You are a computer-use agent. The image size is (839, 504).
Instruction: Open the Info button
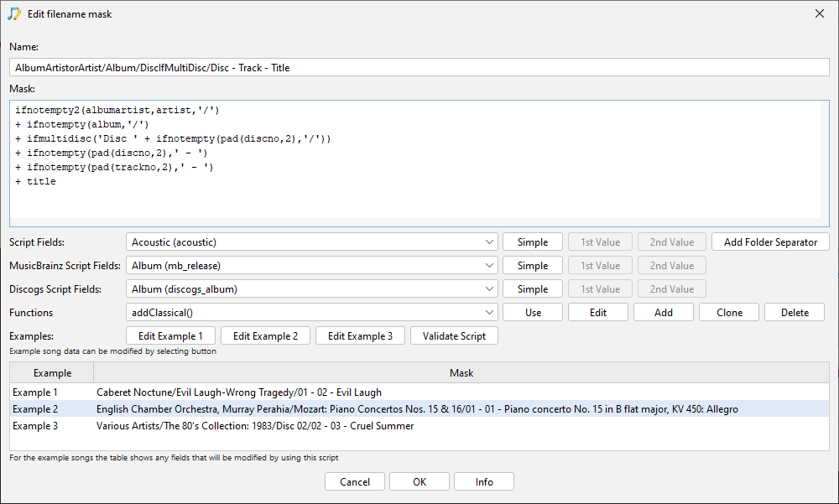pos(484,481)
